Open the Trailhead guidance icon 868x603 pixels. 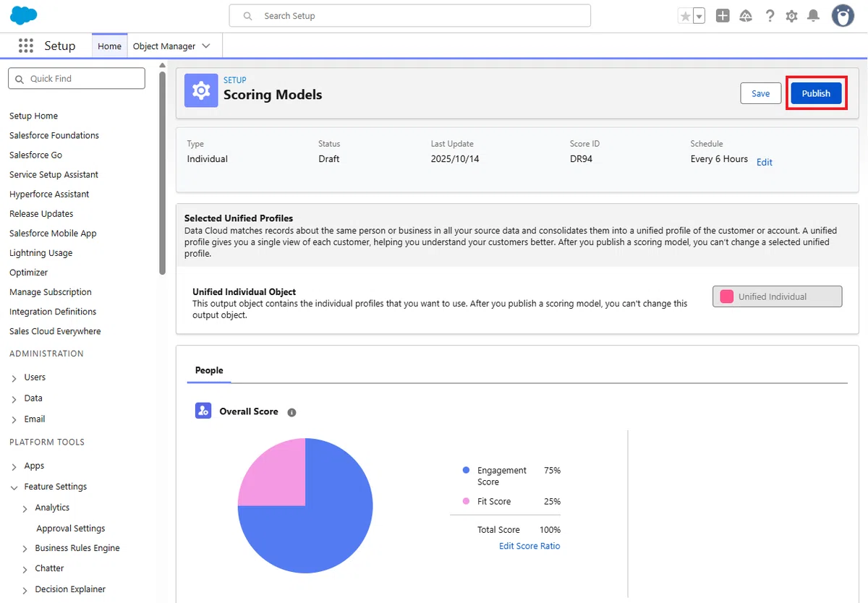click(x=746, y=16)
